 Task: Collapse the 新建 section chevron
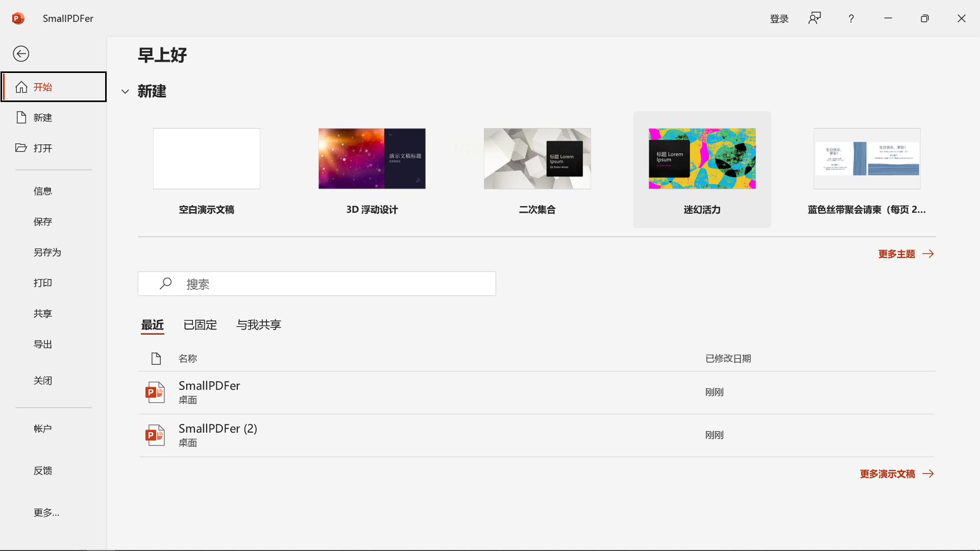(x=125, y=92)
